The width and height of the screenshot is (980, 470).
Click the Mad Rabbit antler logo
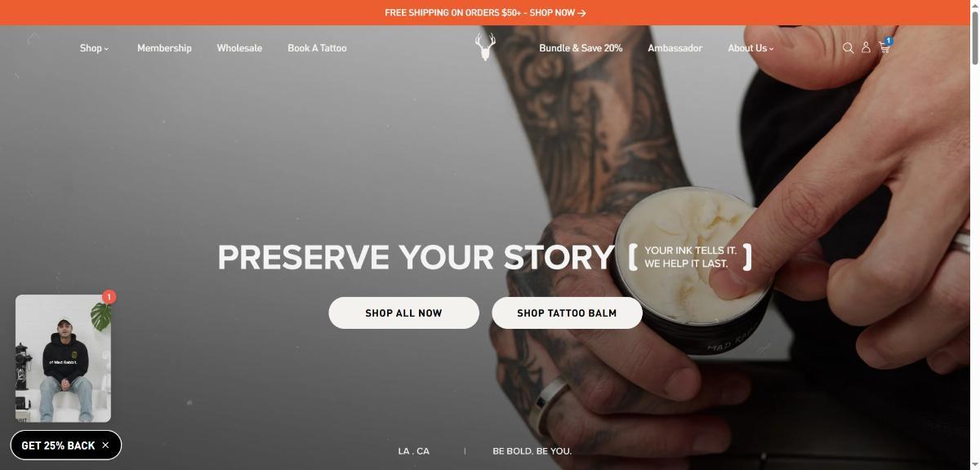click(x=485, y=47)
